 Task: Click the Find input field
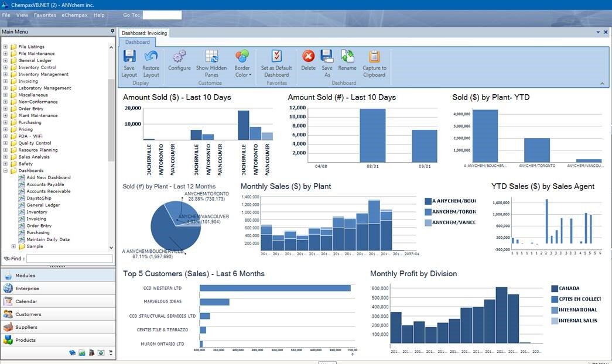tap(69, 258)
